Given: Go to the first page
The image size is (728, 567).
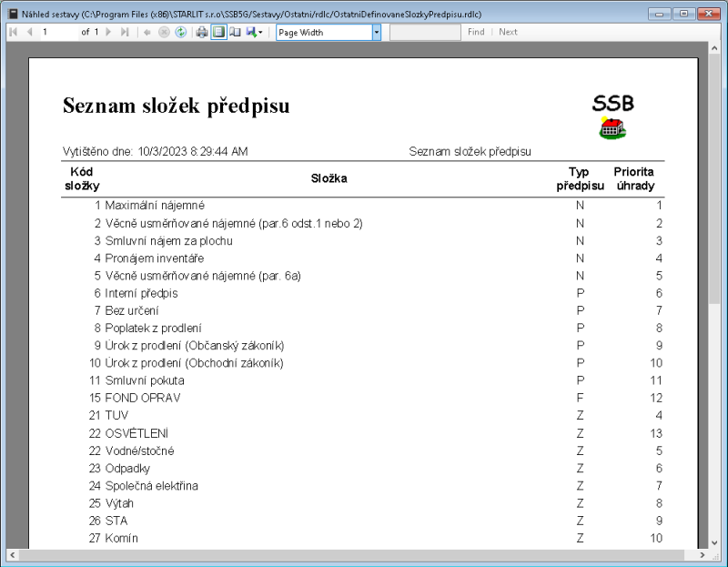Looking at the screenshot, I should 13,32.
